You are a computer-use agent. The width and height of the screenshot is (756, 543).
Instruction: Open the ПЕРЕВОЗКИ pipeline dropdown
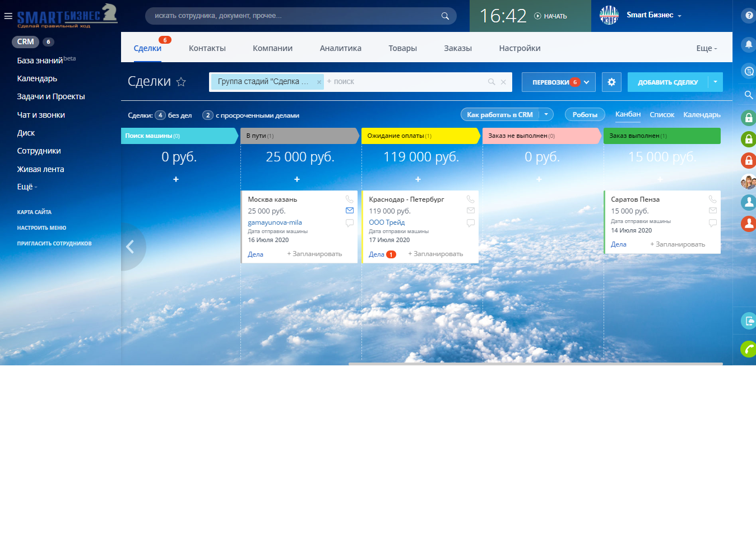(559, 82)
